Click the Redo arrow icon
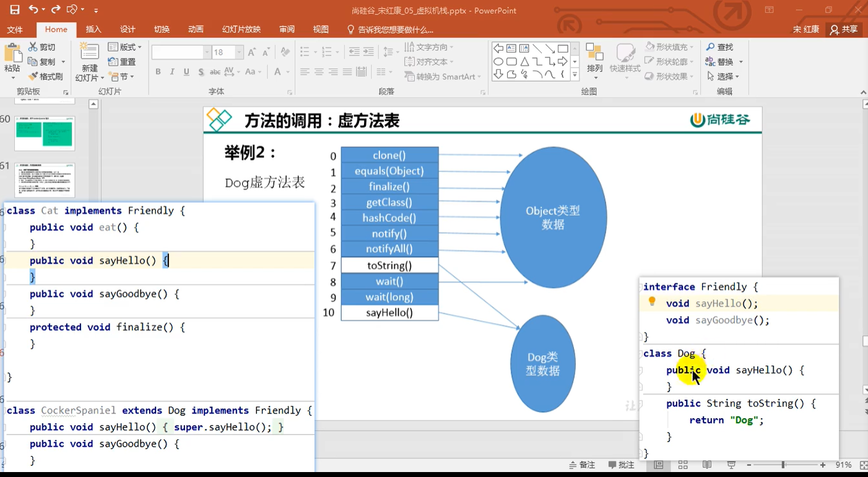 click(56, 10)
